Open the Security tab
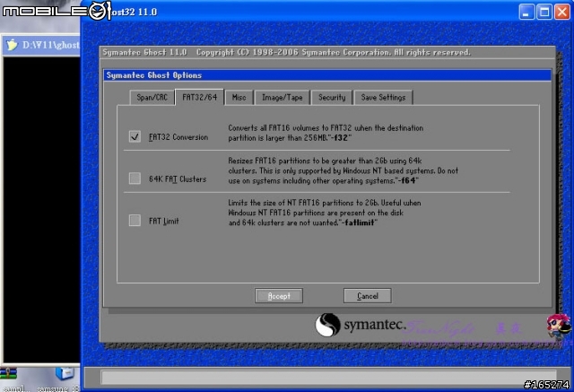Screen dimensions: 574x392 (x=332, y=98)
